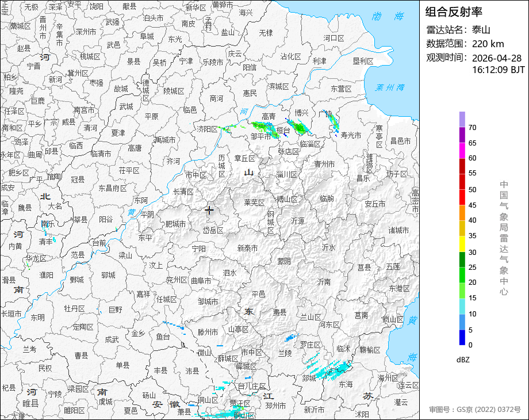Click the purple legend segment between 65 and 70
The image size is (529, 420).
point(462,135)
